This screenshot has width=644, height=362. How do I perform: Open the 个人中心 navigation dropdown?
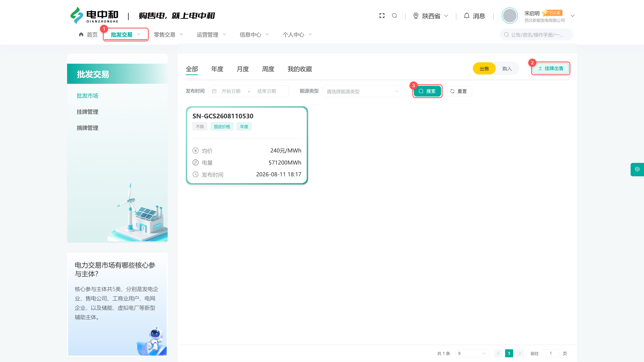tap(298, 35)
